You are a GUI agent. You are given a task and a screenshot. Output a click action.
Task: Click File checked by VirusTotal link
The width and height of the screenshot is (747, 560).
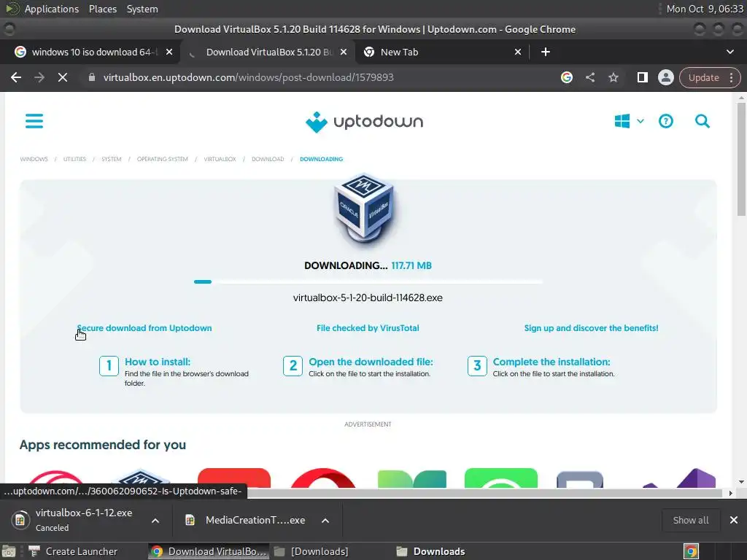click(368, 328)
